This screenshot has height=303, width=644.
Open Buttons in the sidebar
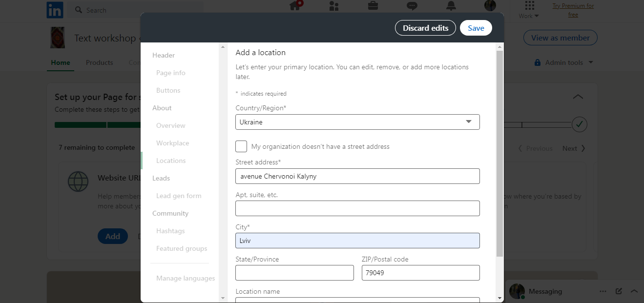point(168,90)
